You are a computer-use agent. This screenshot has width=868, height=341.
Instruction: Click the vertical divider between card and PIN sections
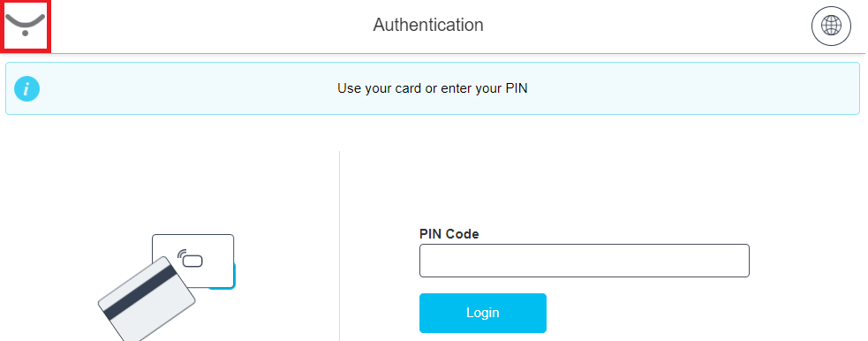[x=339, y=246]
